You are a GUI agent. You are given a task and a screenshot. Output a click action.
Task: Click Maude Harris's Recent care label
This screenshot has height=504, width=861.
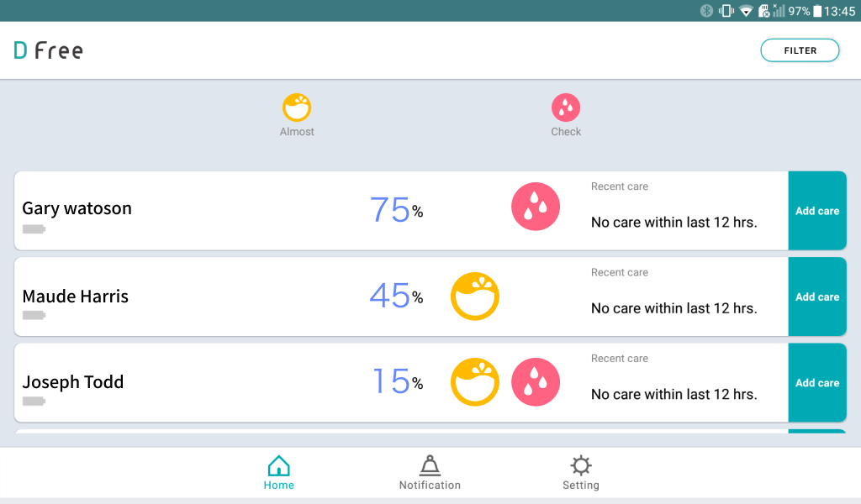(620, 272)
